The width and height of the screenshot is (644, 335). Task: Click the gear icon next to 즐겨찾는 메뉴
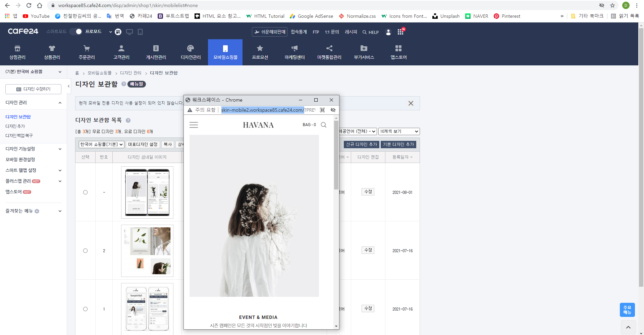click(37, 211)
